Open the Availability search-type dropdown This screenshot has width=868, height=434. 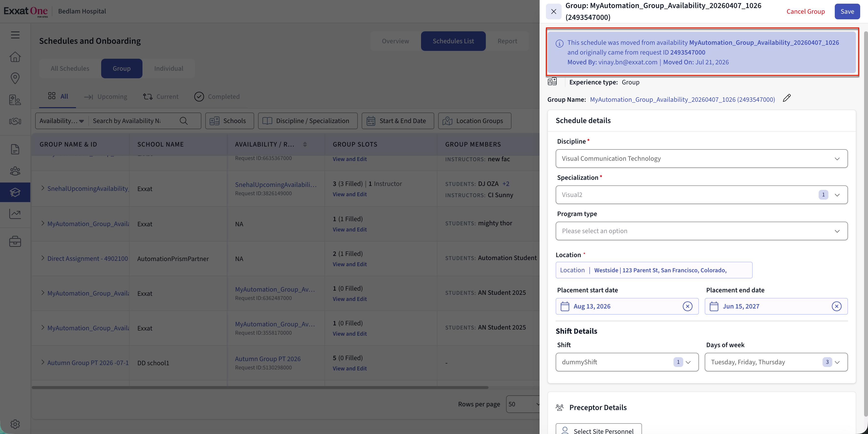(62, 121)
